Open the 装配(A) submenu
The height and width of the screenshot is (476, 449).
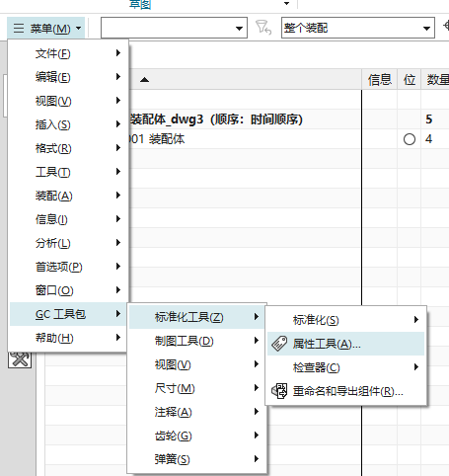pyautogui.click(x=68, y=196)
